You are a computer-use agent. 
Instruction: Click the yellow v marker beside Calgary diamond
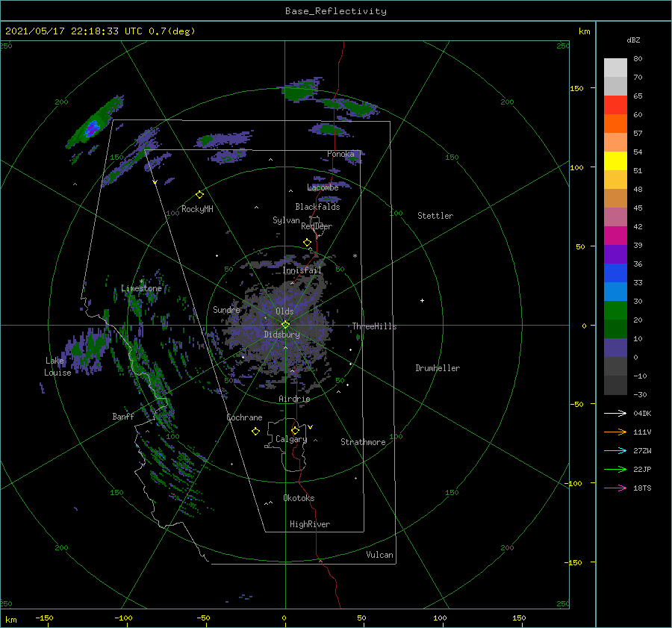pos(310,427)
